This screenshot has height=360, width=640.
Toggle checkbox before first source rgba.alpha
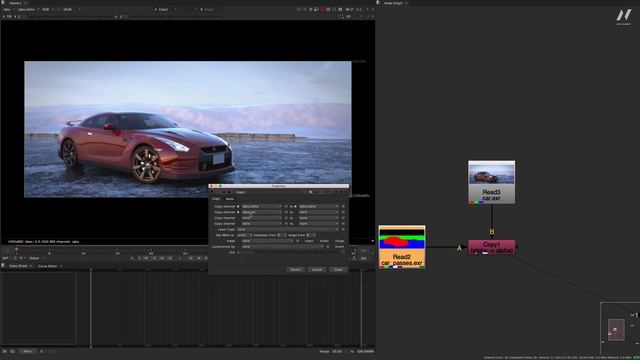point(238,207)
